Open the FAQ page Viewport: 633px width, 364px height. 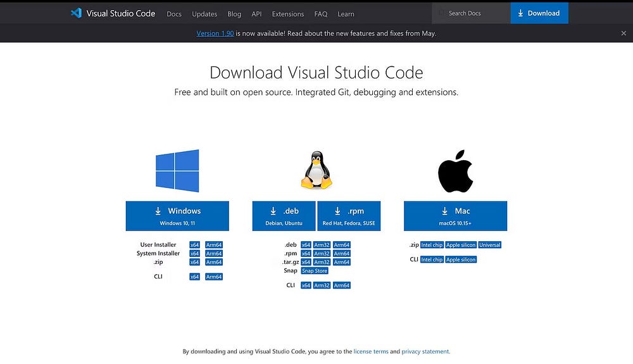(x=320, y=14)
